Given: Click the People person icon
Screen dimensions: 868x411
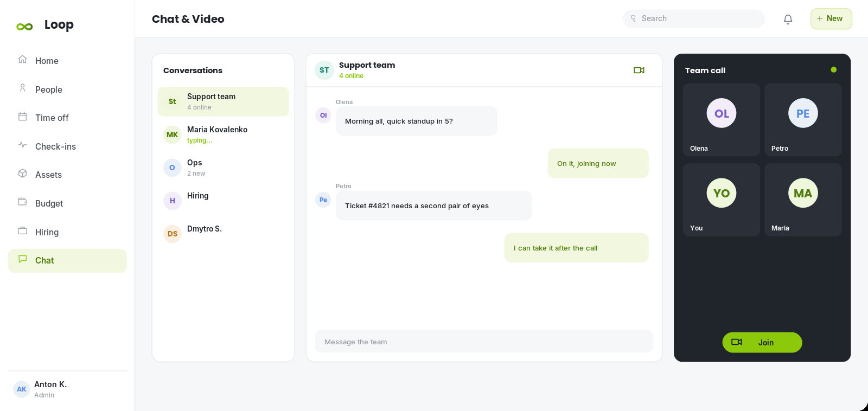Looking at the screenshot, I should pos(22,88).
